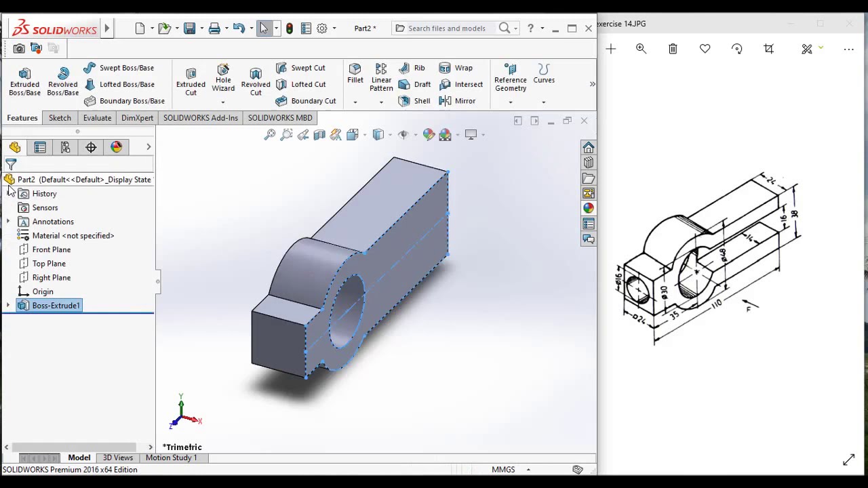The width and height of the screenshot is (868, 488).
Task: Choose Boundary Boss/Base feature
Action: 124,101
